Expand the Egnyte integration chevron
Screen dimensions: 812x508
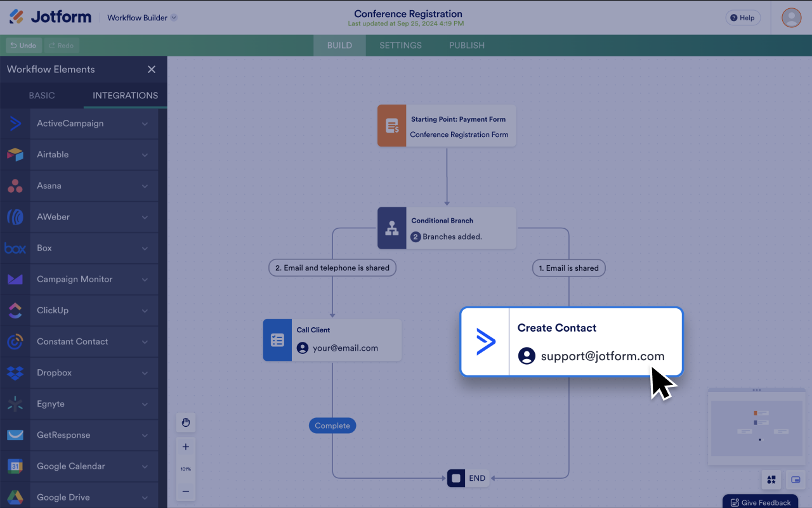[145, 404]
